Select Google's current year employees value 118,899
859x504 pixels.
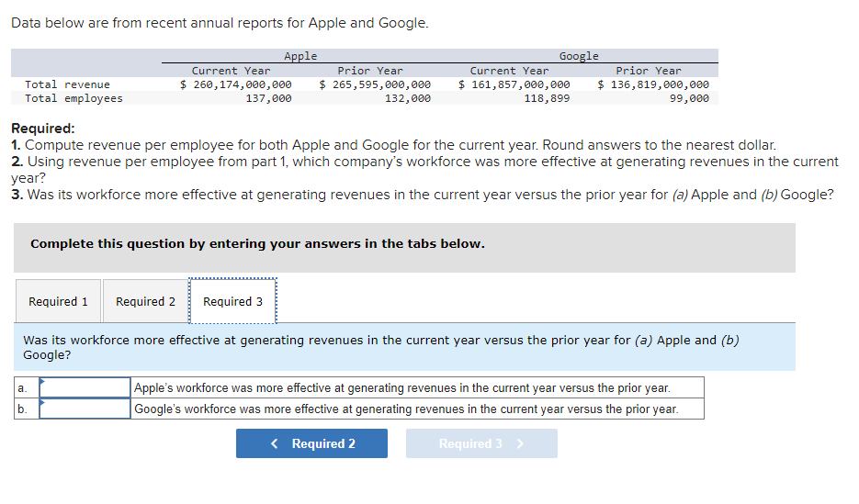[x=547, y=98]
